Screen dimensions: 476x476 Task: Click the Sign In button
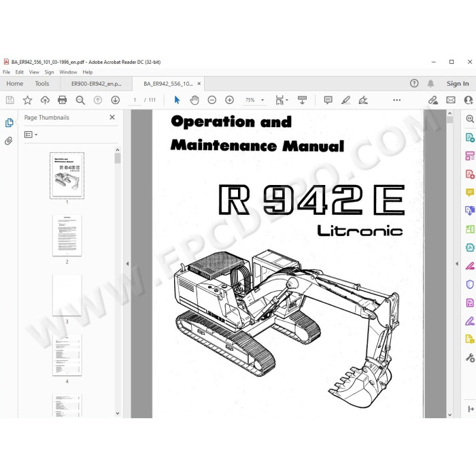[458, 84]
